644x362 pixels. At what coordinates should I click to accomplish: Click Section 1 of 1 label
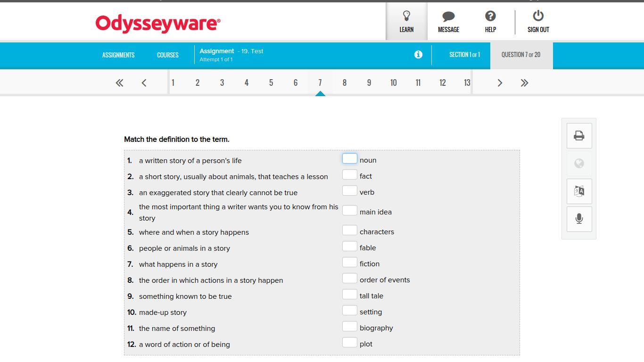(464, 55)
